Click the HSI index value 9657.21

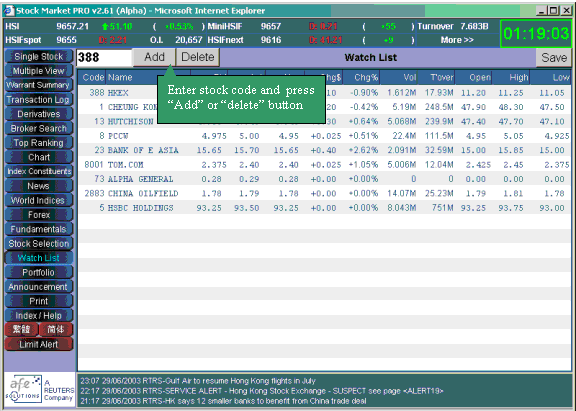pos(72,26)
